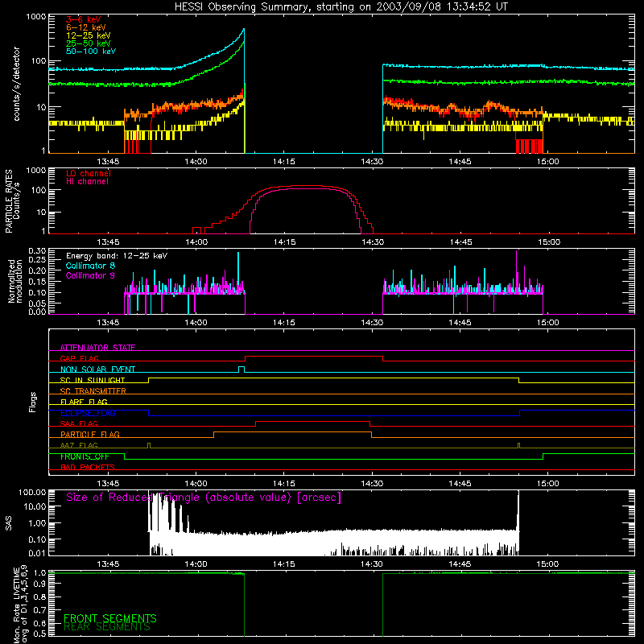Click the NON SOLAR EVENT pulse marker

point(242,369)
